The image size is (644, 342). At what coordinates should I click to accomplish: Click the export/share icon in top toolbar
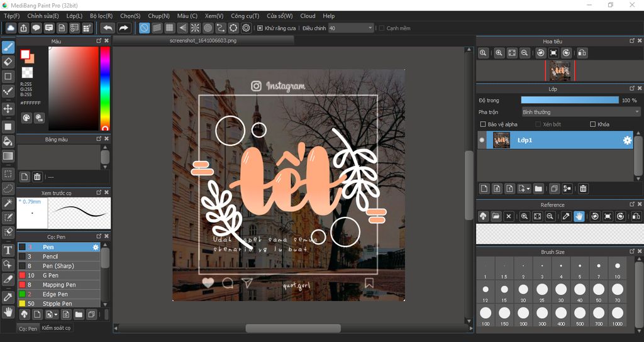coord(23,28)
